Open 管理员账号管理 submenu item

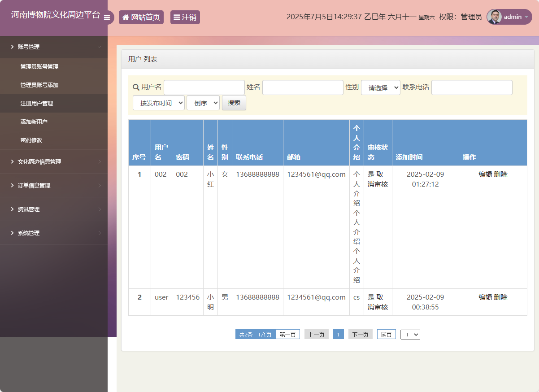tap(39, 67)
